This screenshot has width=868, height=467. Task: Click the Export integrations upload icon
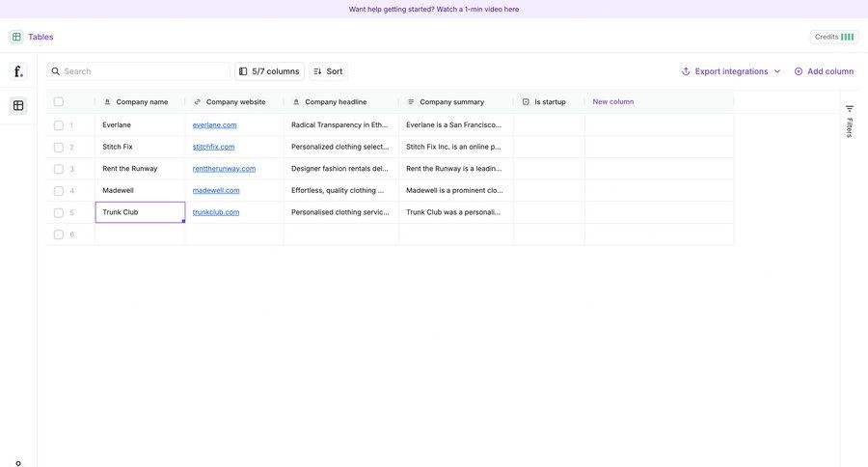point(686,71)
